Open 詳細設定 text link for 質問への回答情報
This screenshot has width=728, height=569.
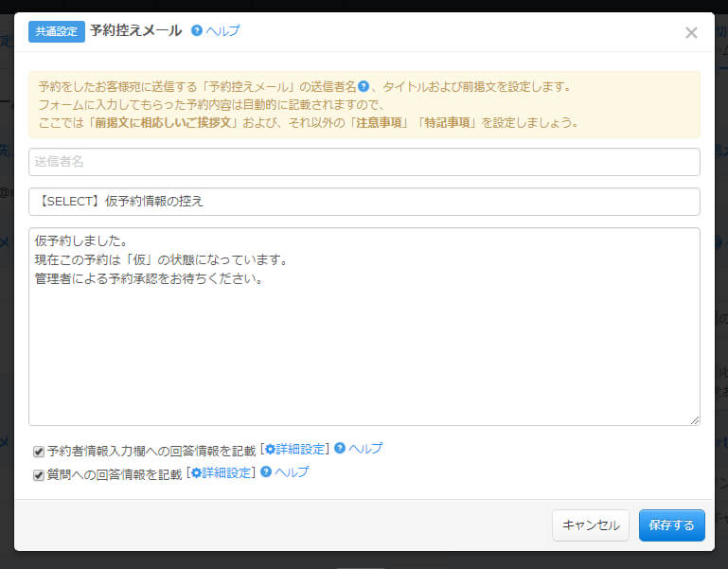click(x=226, y=472)
